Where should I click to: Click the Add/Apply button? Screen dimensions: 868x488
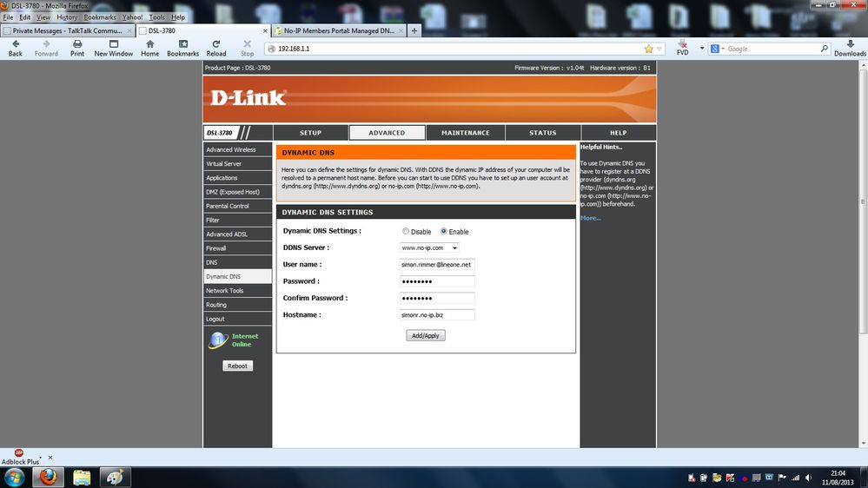click(x=425, y=335)
